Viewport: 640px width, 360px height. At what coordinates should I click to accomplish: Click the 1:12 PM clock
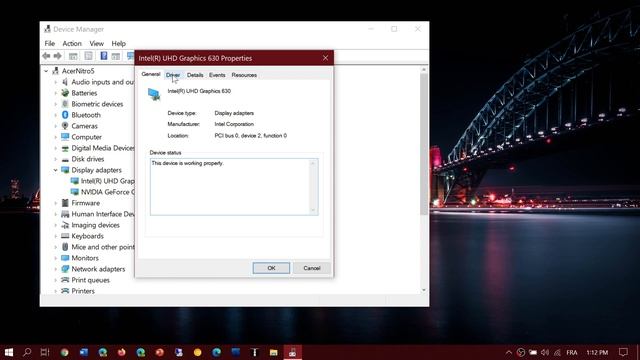pyautogui.click(x=597, y=352)
